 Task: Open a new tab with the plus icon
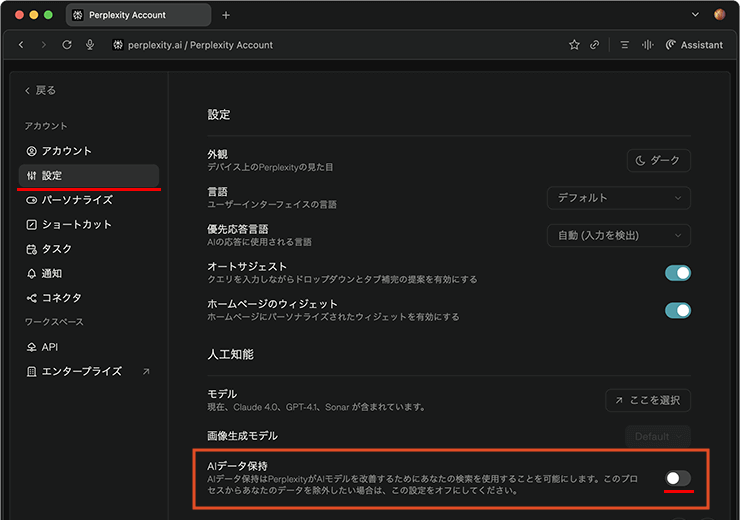point(226,15)
